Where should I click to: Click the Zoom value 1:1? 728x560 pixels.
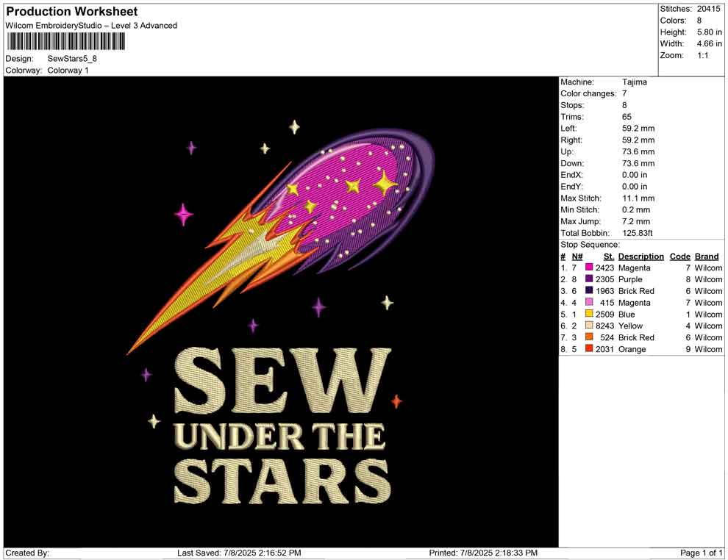point(702,55)
